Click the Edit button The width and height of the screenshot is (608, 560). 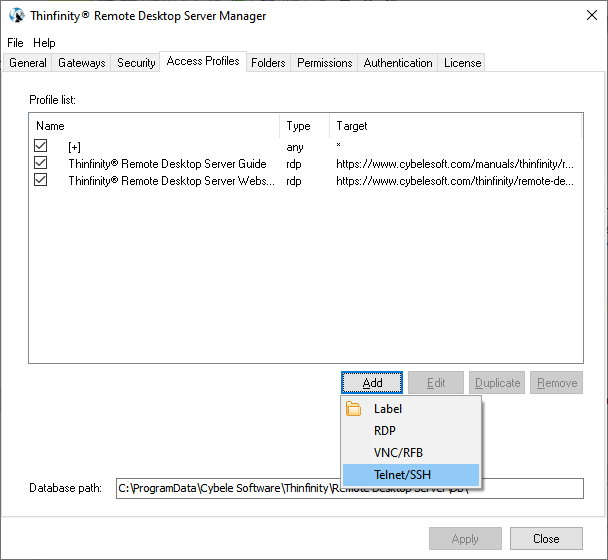[436, 383]
